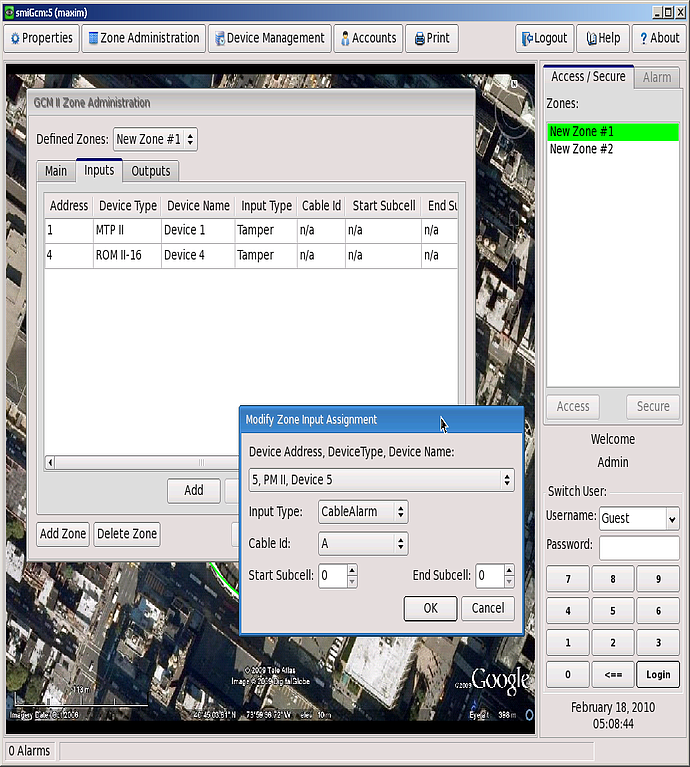Open Zone Administration from the toolbar
690x767 pixels.
click(143, 38)
